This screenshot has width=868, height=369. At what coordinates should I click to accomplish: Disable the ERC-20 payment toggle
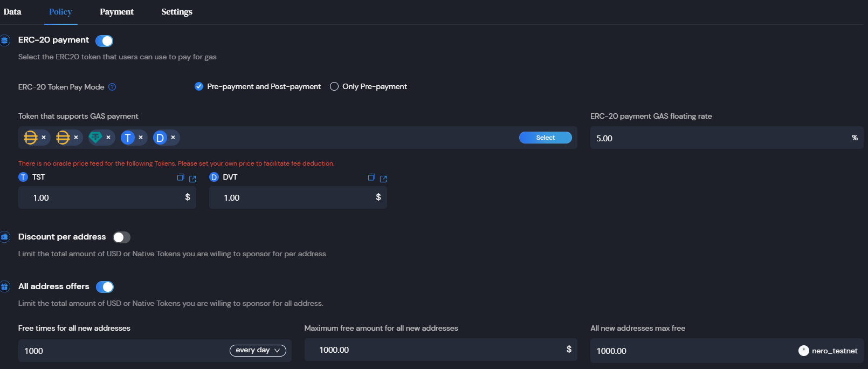104,41
